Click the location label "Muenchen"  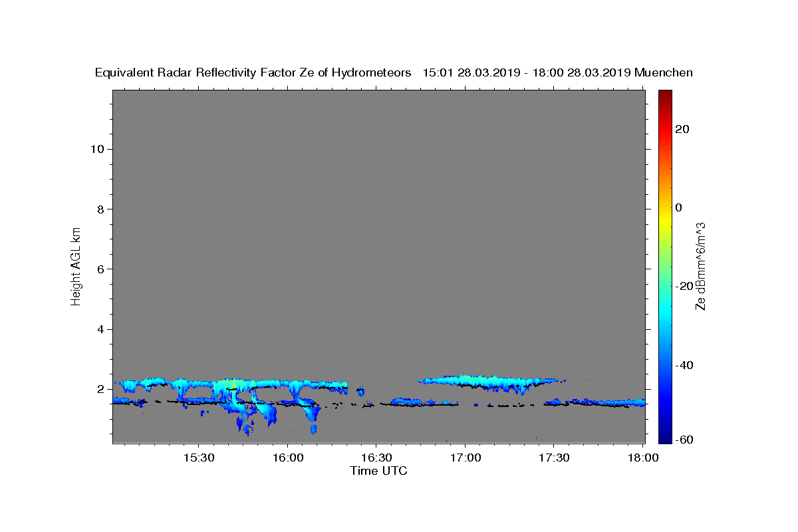tap(664, 73)
